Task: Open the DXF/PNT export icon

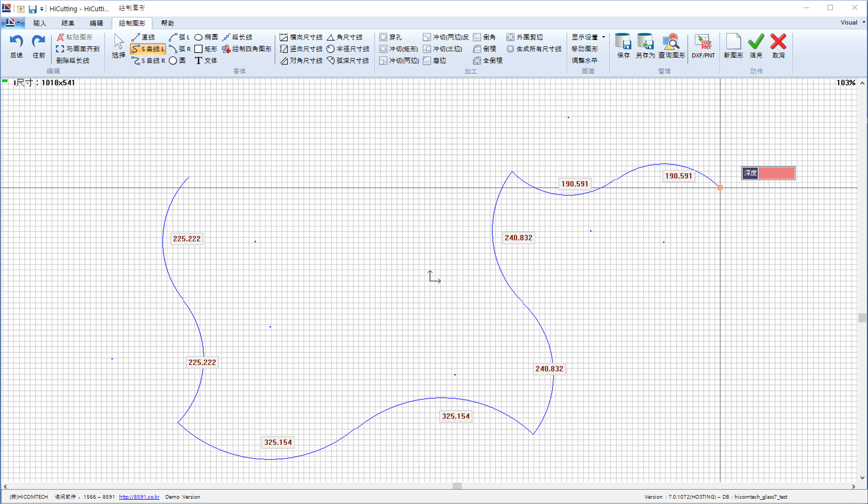Action: pyautogui.click(x=703, y=46)
